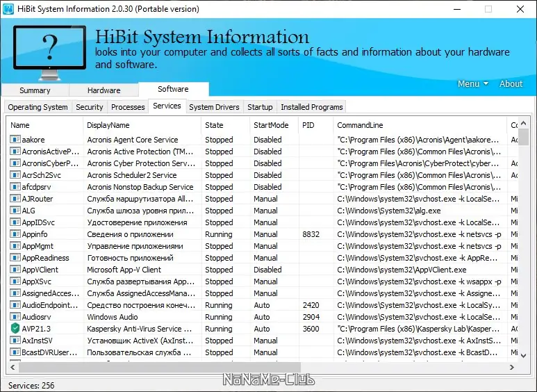Sort by the CommandLine column header
The width and height of the screenshot is (537, 392).
pyautogui.click(x=420, y=125)
